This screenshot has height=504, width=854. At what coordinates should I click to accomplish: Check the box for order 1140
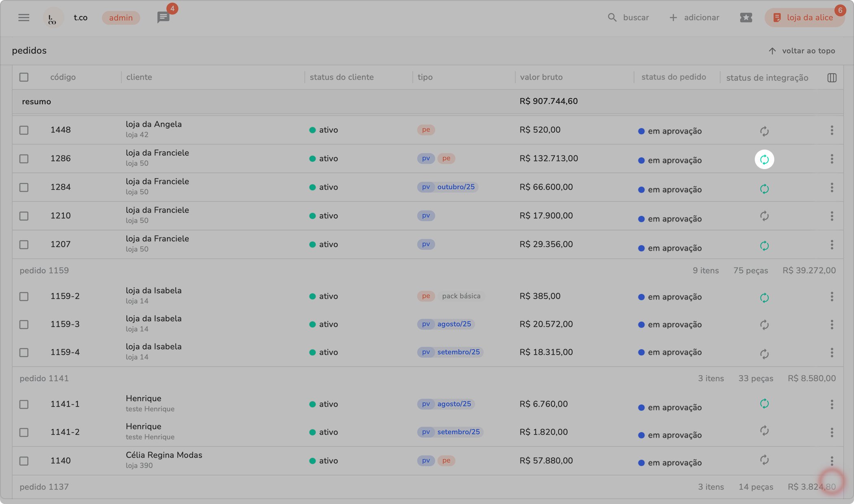pos(24,461)
